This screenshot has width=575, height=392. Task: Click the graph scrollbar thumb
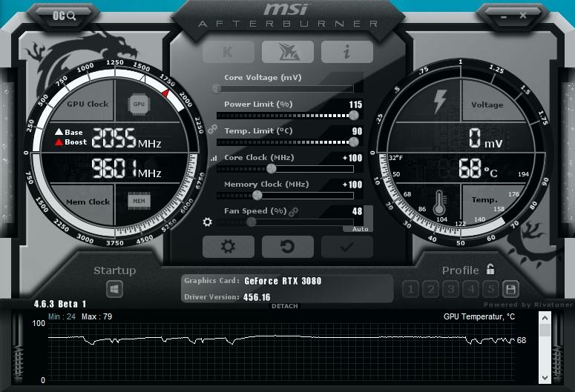[x=545, y=330]
